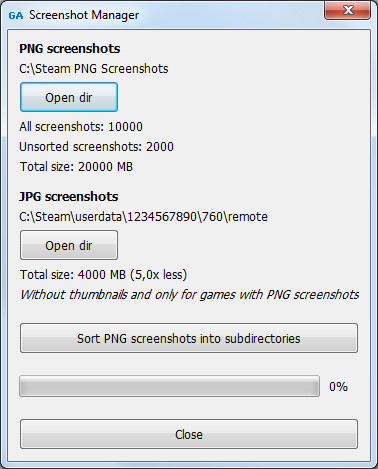The image size is (378, 469).
Task: Click the PNG screenshots heading
Action: (x=70, y=49)
